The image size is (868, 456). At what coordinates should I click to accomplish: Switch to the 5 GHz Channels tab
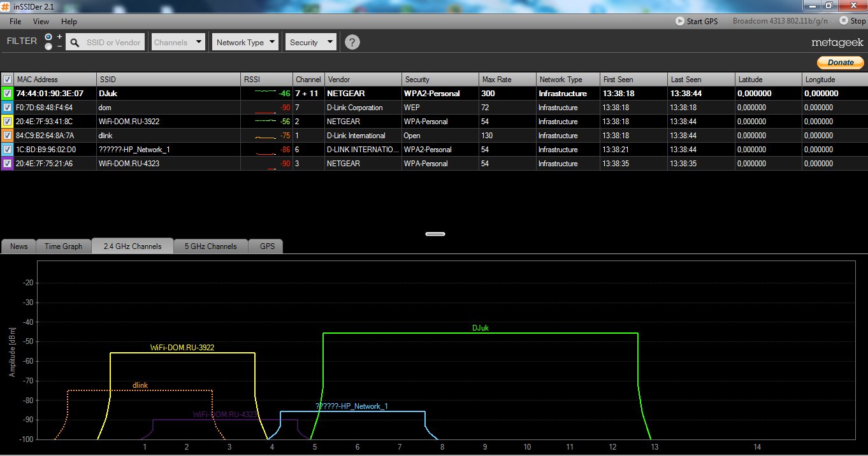click(x=210, y=246)
